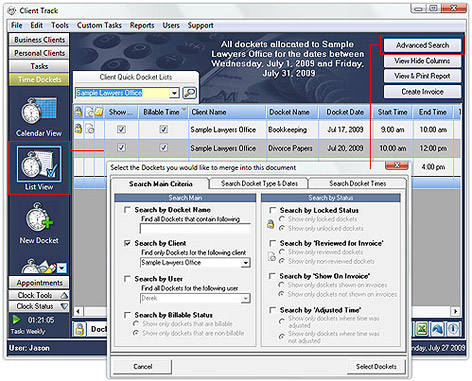Enable Search by 'Show On Invoice' checkbox
The image size is (472, 381).
pyautogui.click(x=272, y=276)
